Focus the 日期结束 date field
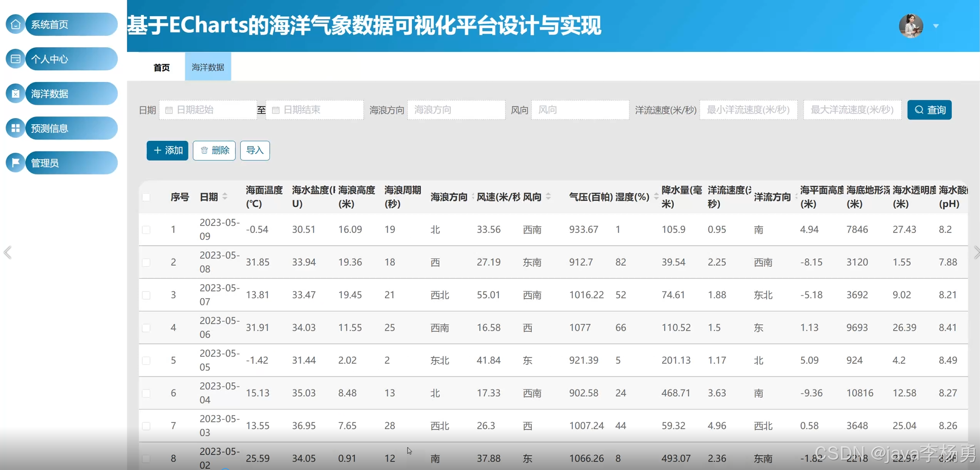The height and width of the screenshot is (470, 980). pyautogui.click(x=315, y=110)
